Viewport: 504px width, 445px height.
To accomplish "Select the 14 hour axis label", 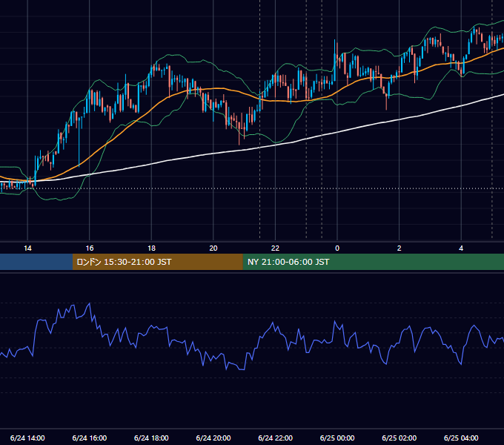I will point(27,248).
